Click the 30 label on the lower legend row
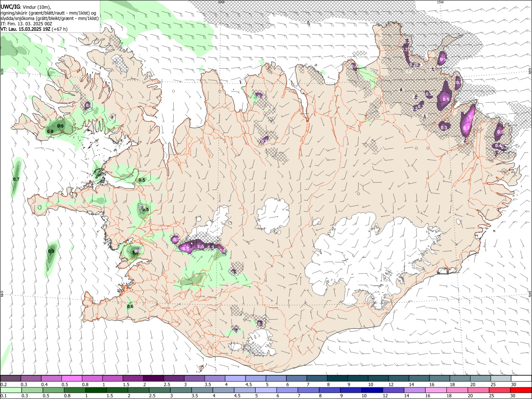Screen dimensions: 532x399 (x=513, y=396)
